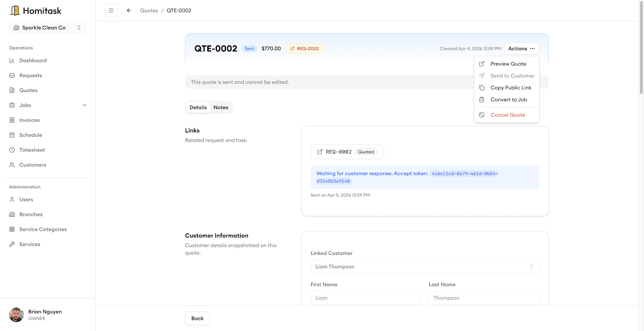Click inside the First Name field
Screen dimensions: 644x331
[x=366, y=298]
